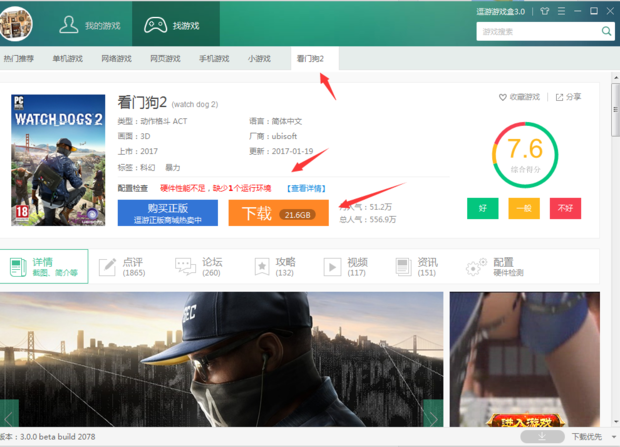Click the vertical scrollbar thumb
This screenshot has height=447, width=620.
coord(615,110)
